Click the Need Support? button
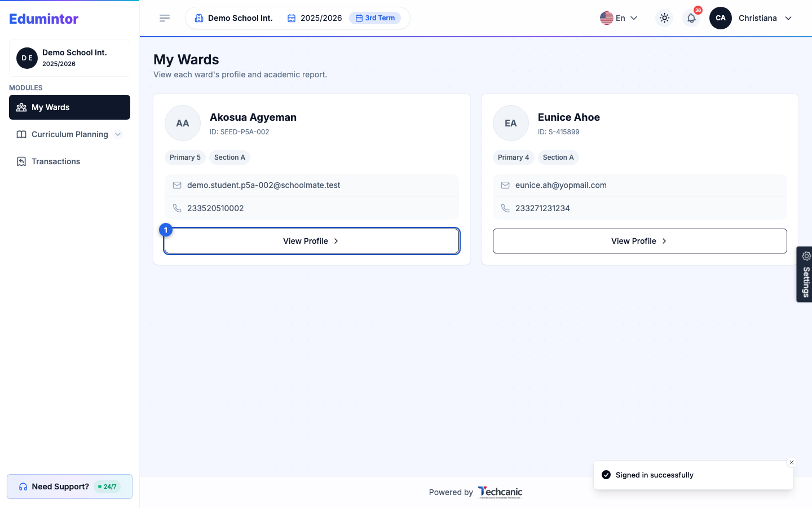 (x=69, y=487)
